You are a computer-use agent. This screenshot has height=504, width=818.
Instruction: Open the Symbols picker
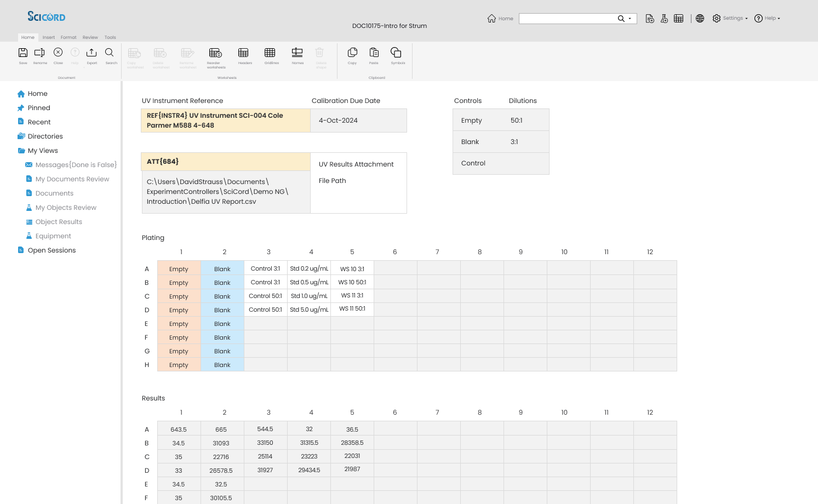coord(396,52)
